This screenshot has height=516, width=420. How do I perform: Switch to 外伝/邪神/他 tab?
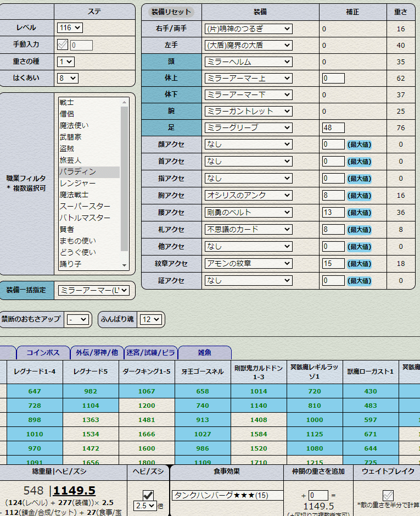pyautogui.click(x=97, y=353)
